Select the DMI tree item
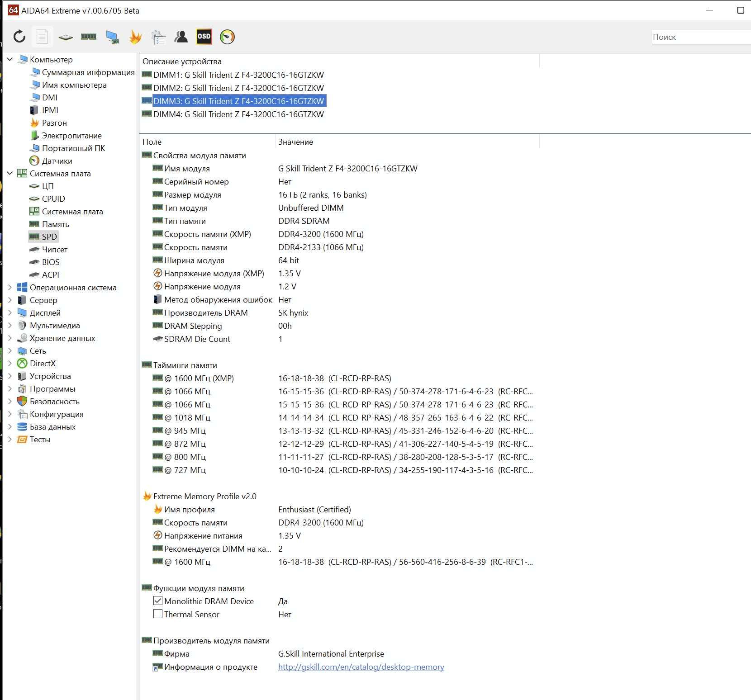 [x=43, y=97]
